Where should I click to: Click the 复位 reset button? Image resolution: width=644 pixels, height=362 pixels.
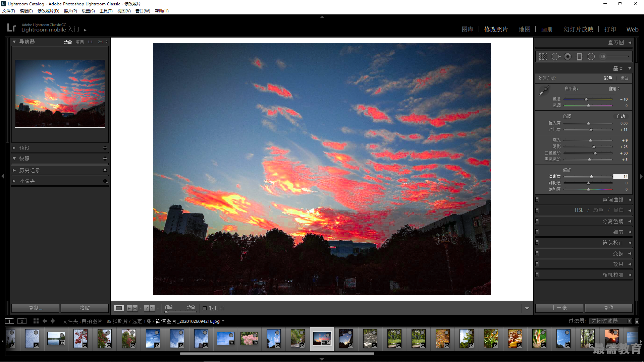coord(608,308)
